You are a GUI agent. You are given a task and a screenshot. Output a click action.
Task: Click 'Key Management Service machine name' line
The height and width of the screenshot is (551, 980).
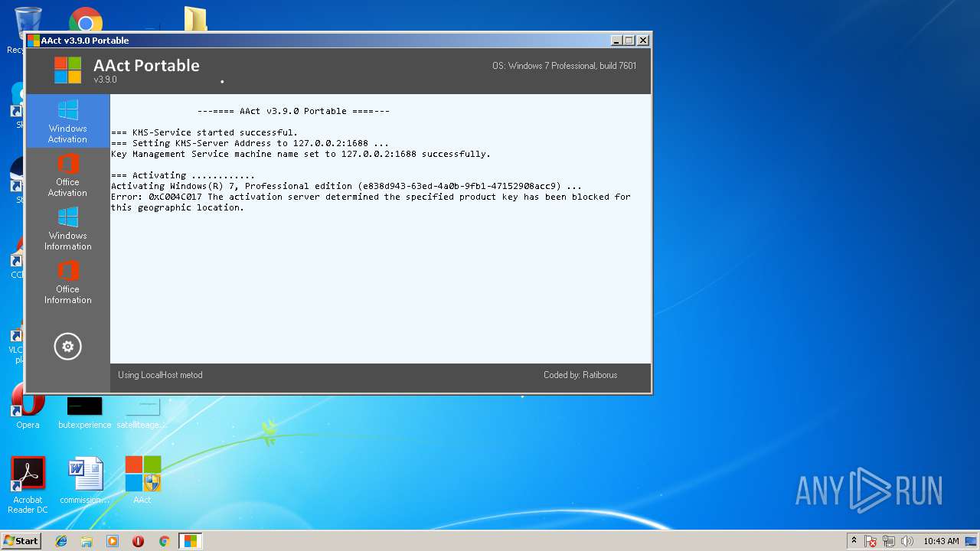[x=301, y=154]
